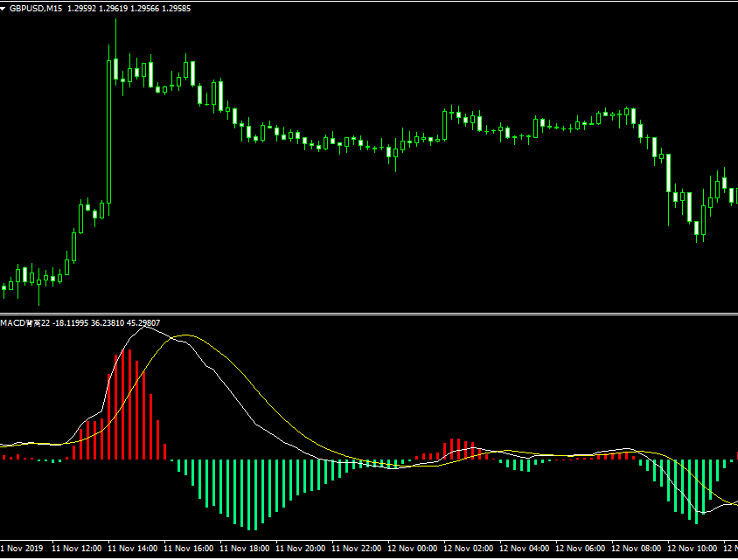Click the 11 Nov 18:00 time label
This screenshot has height=560, width=738.
[245, 549]
